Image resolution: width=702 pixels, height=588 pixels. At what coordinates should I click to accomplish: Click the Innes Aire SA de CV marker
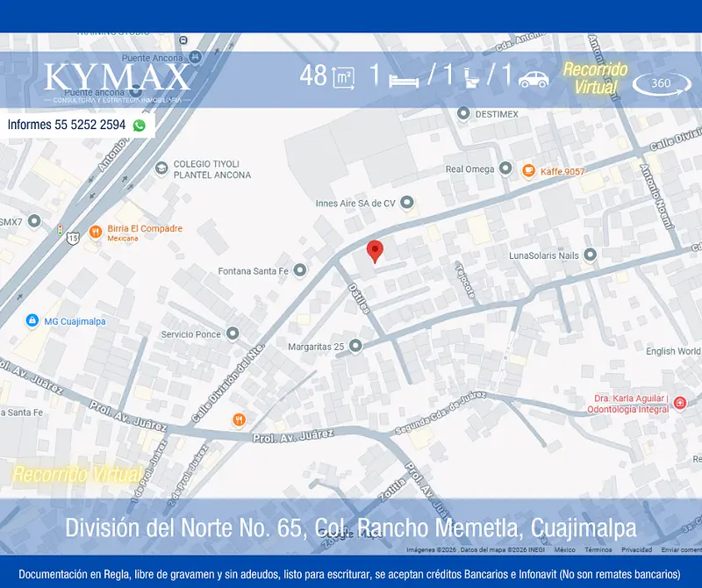tap(406, 203)
